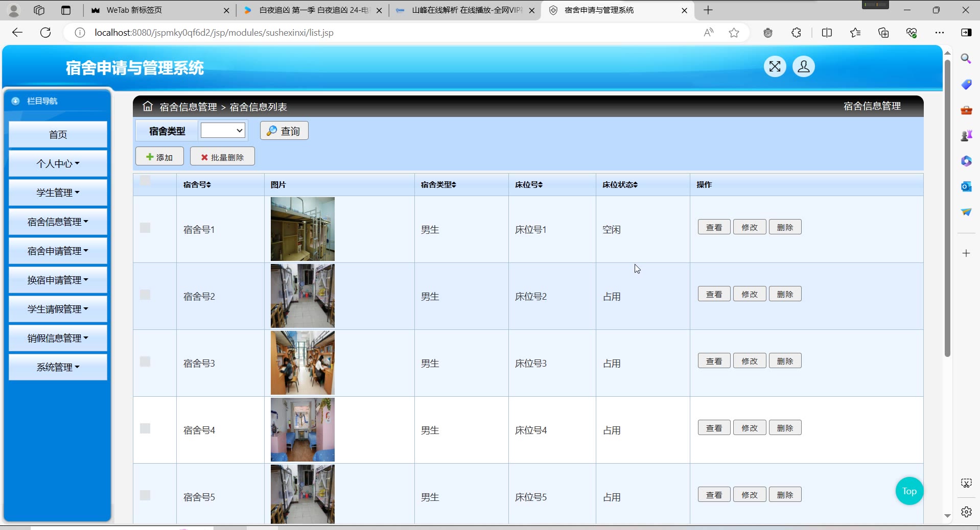Check the checkbox for 宿舍号5 row

tap(145, 495)
